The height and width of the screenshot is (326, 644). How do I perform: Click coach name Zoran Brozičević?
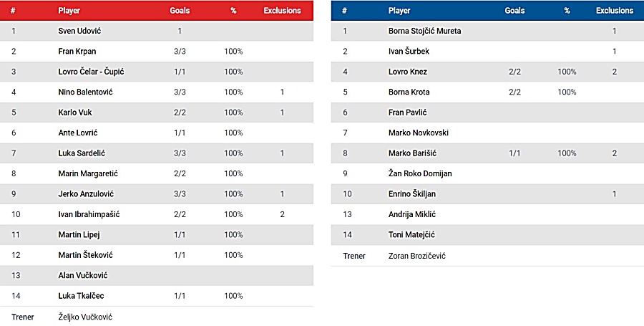(x=416, y=256)
